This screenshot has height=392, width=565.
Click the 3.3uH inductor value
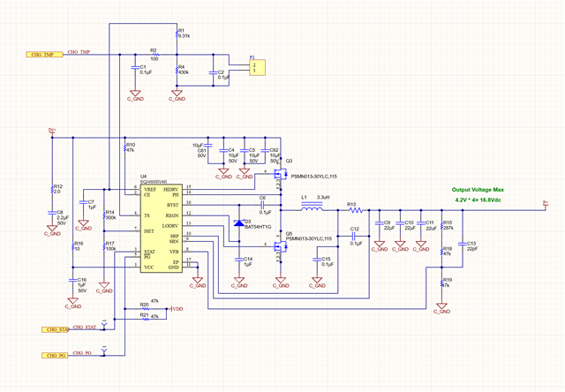[x=323, y=197]
